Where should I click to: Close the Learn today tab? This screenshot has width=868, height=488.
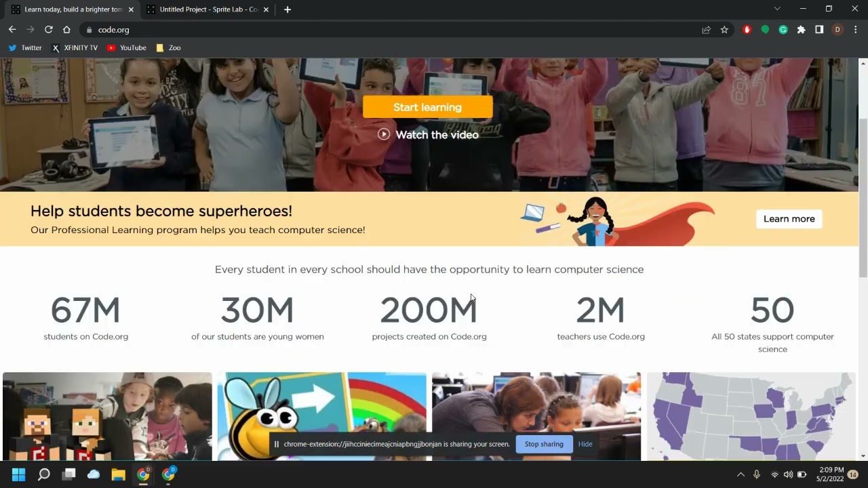tap(131, 9)
